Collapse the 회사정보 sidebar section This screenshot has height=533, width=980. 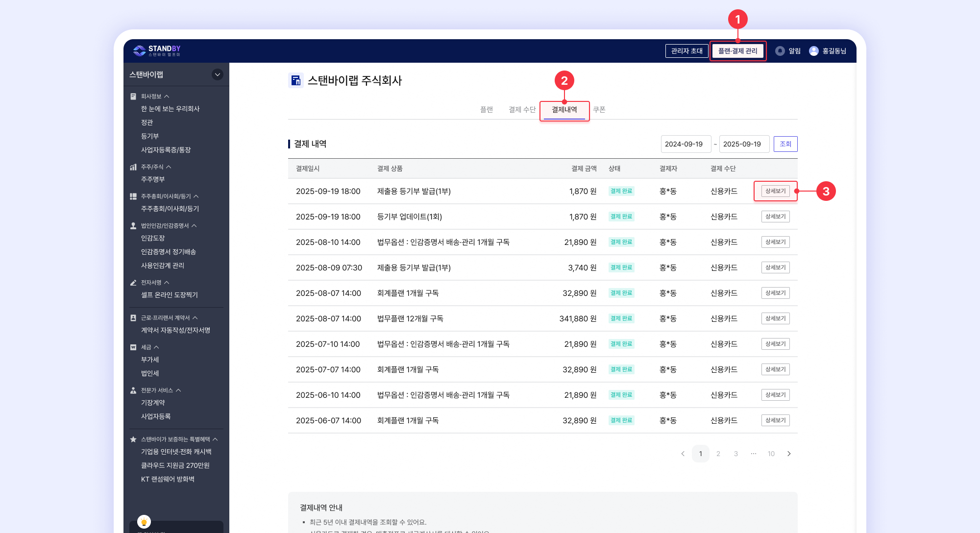click(167, 97)
